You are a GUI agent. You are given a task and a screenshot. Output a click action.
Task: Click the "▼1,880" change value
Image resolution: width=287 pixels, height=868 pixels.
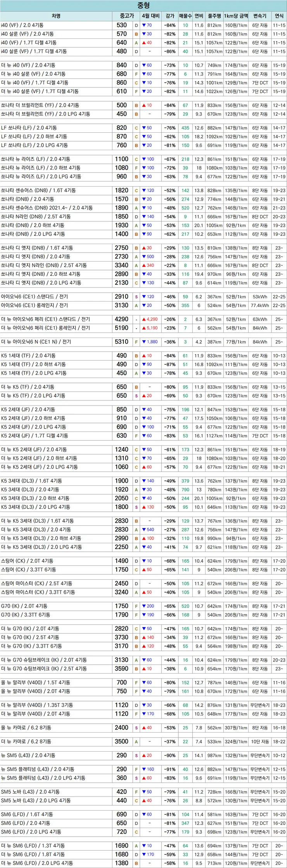click(x=150, y=342)
